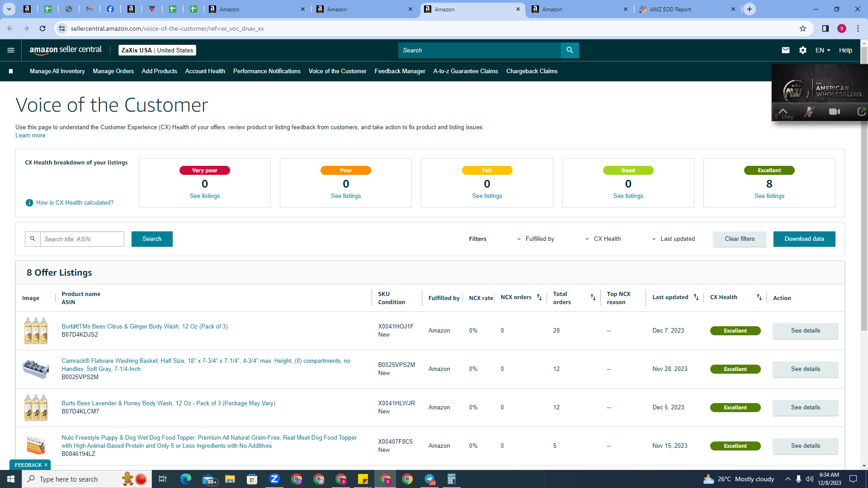This screenshot has width=868, height=488.
Task: Click the Search title, ASIN input field
Action: [x=82, y=239]
